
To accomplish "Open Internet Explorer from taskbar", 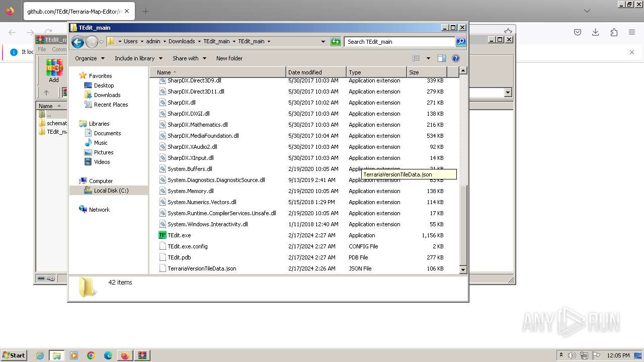I will click(x=40, y=355).
